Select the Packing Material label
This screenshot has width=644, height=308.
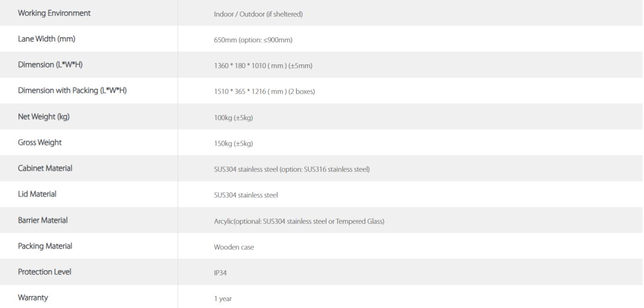coord(45,246)
